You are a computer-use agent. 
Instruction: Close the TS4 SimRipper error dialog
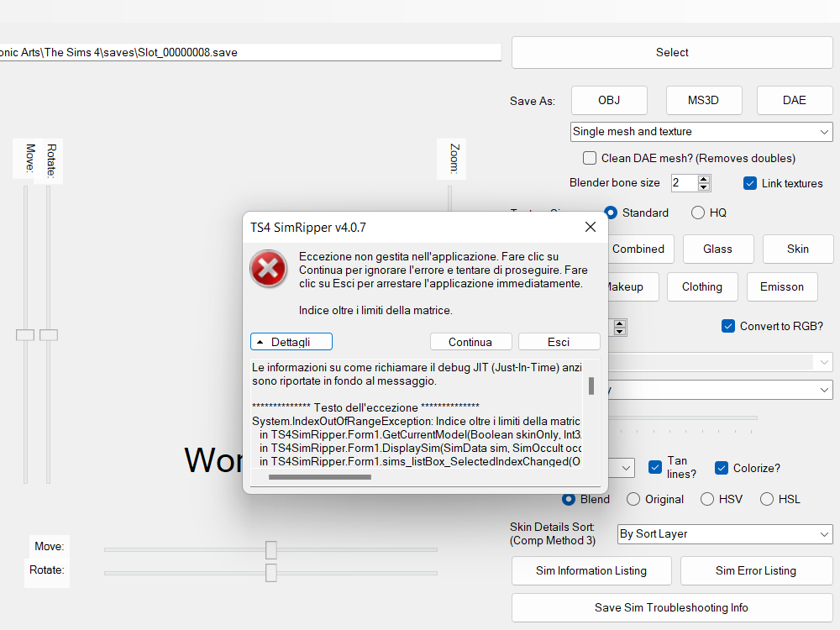tap(591, 227)
